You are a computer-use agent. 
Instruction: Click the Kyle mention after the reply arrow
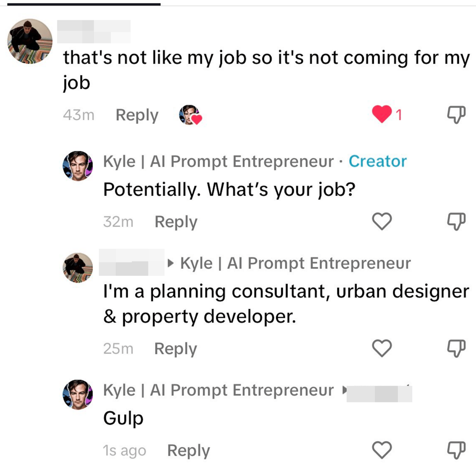point(295,263)
